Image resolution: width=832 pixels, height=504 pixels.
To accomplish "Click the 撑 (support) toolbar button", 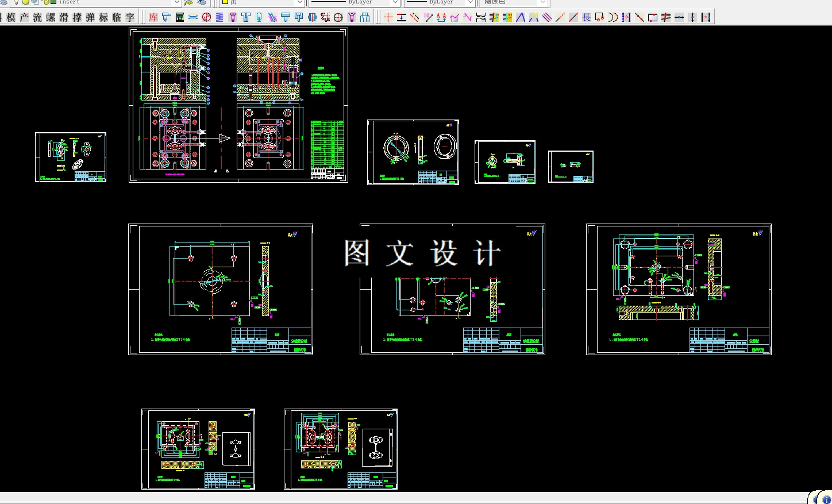I will coord(77,17).
